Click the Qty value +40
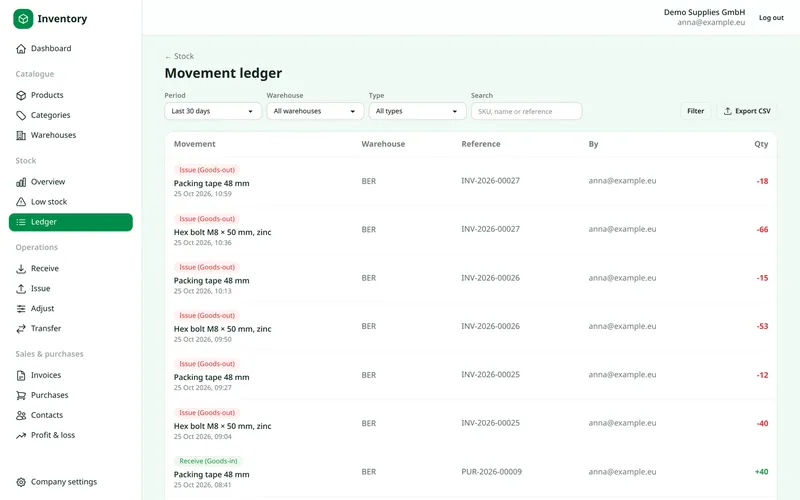Screen dimensions: 800x500 click(761, 472)
